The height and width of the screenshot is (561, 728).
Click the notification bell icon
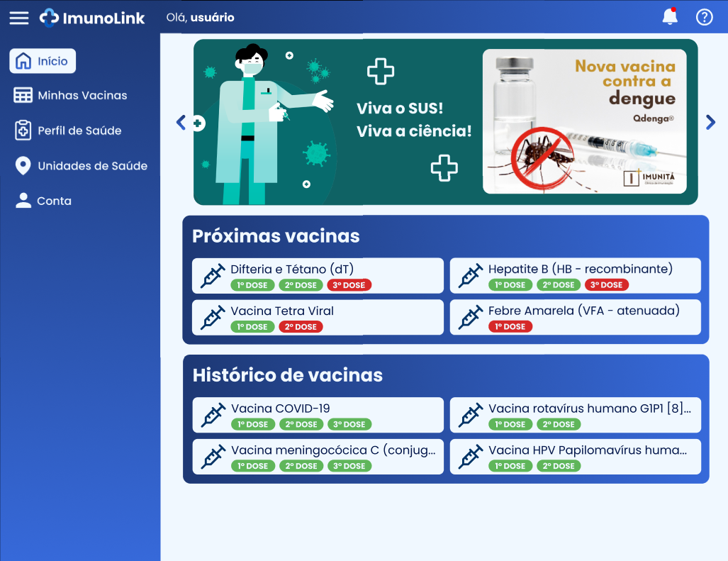coord(669,17)
